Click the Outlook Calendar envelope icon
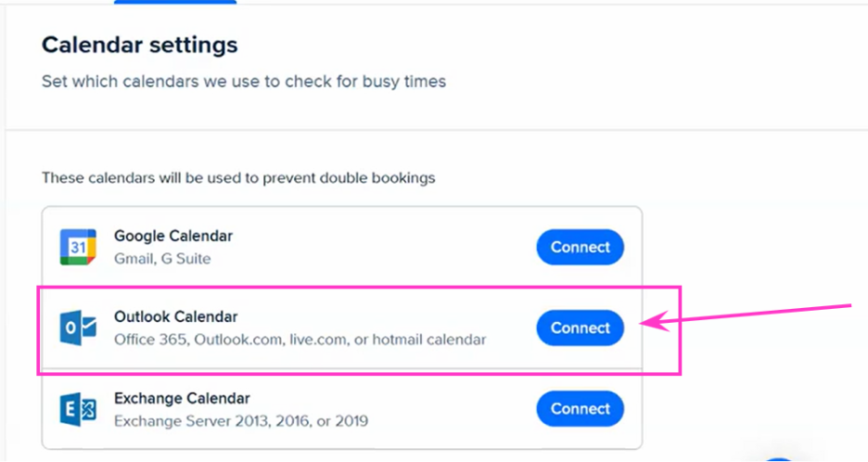Image resolution: width=868 pixels, height=462 pixels. pyautogui.click(x=78, y=327)
